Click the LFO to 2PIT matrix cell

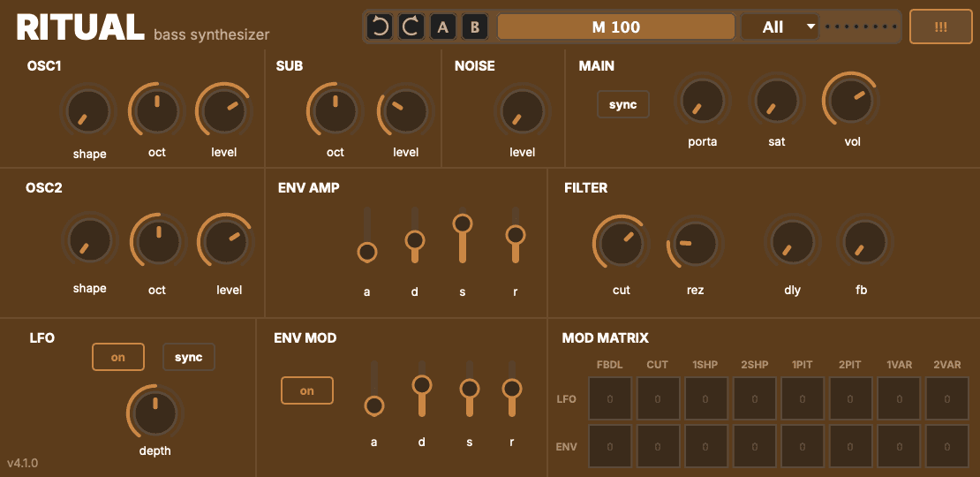point(850,398)
